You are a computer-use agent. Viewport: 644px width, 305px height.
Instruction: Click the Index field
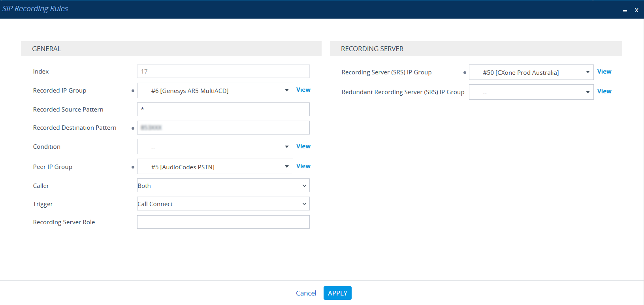coord(223,72)
